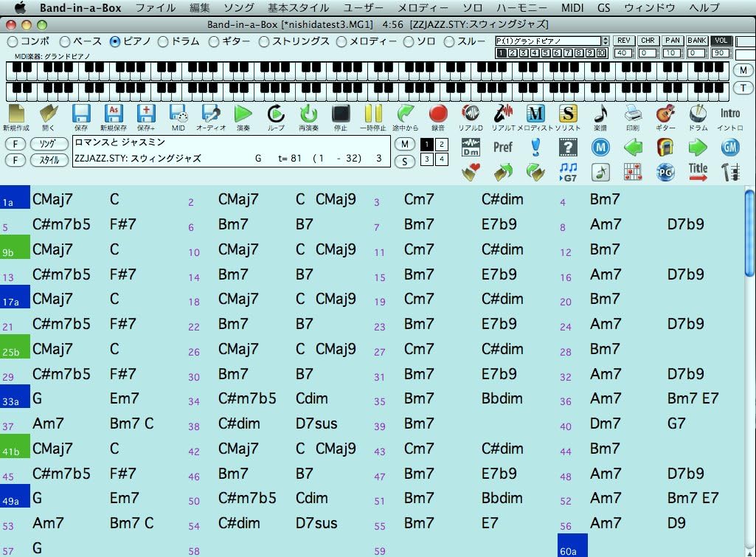Open the ファイル menu

point(156,8)
